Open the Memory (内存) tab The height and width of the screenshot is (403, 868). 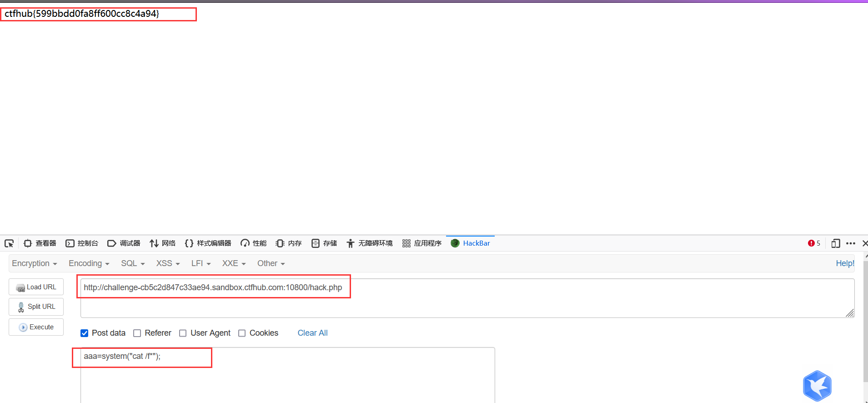(x=289, y=243)
